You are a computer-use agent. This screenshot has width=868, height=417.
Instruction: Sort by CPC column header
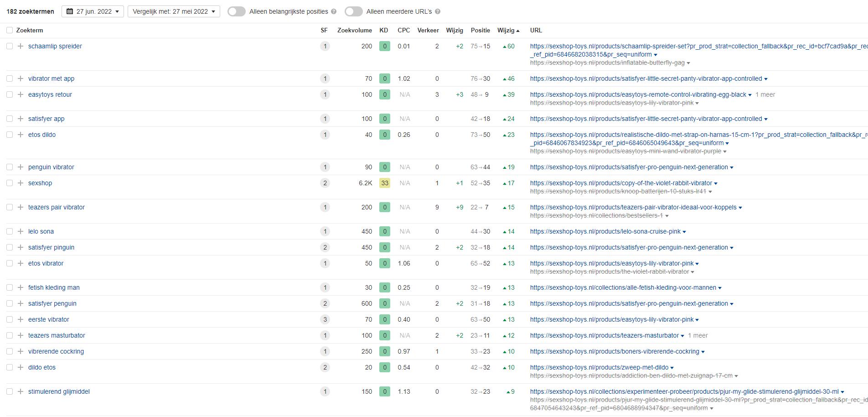tap(404, 30)
